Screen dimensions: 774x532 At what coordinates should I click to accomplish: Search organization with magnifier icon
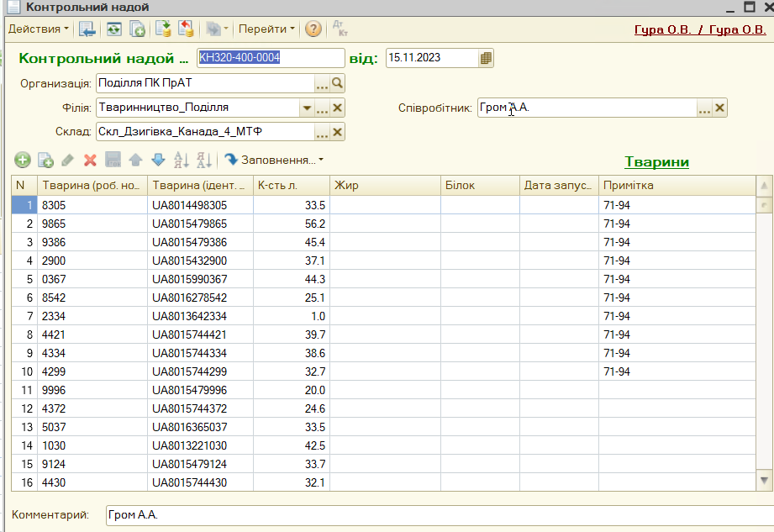[x=337, y=83]
